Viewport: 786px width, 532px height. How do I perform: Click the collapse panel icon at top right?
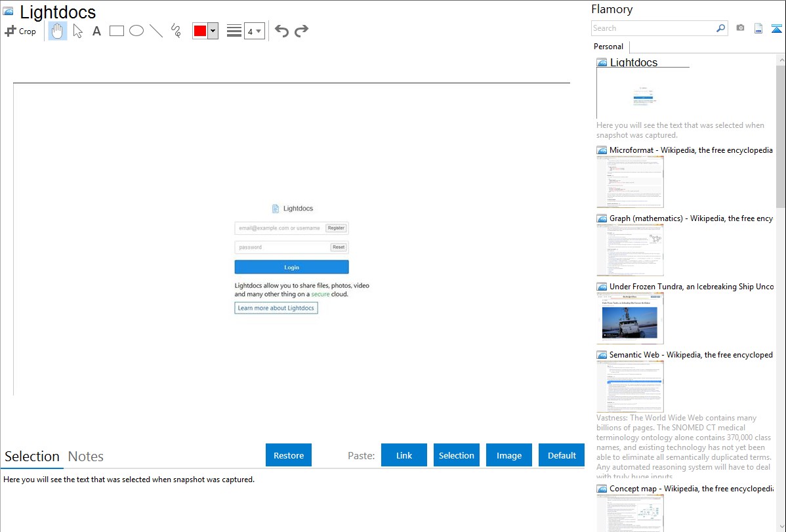coord(776,29)
